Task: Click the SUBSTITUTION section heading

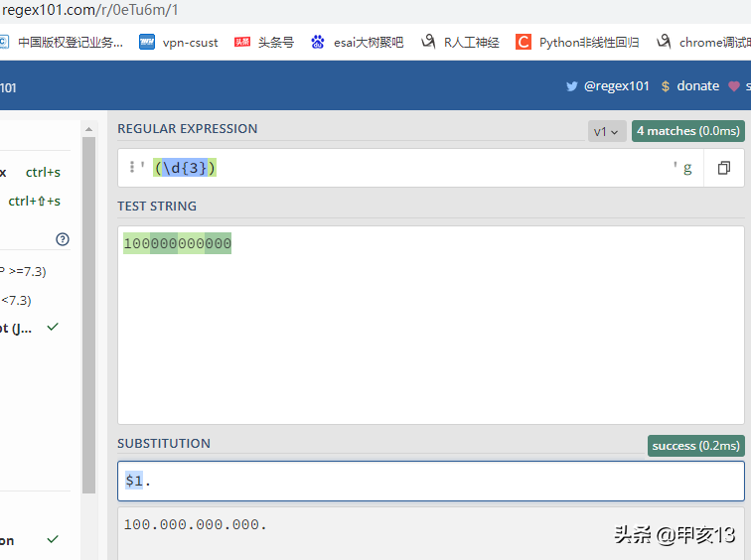Action: [164, 444]
